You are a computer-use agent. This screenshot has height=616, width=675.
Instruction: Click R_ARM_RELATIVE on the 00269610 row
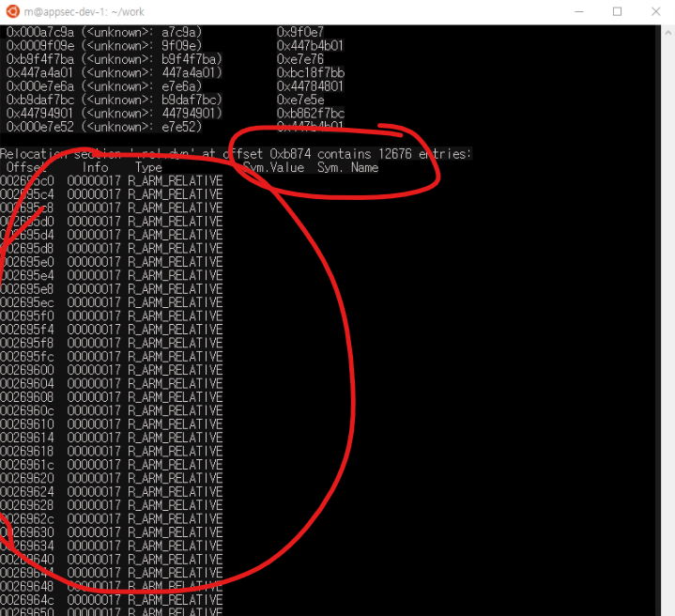click(176, 424)
